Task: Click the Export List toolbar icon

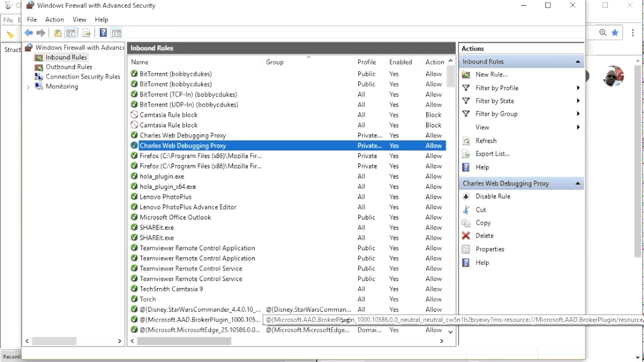Action: click(87, 33)
